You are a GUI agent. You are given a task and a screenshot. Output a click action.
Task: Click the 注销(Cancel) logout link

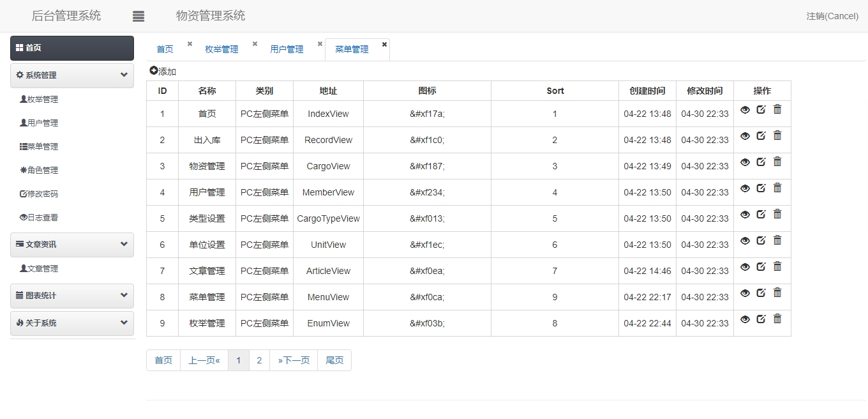(x=832, y=16)
